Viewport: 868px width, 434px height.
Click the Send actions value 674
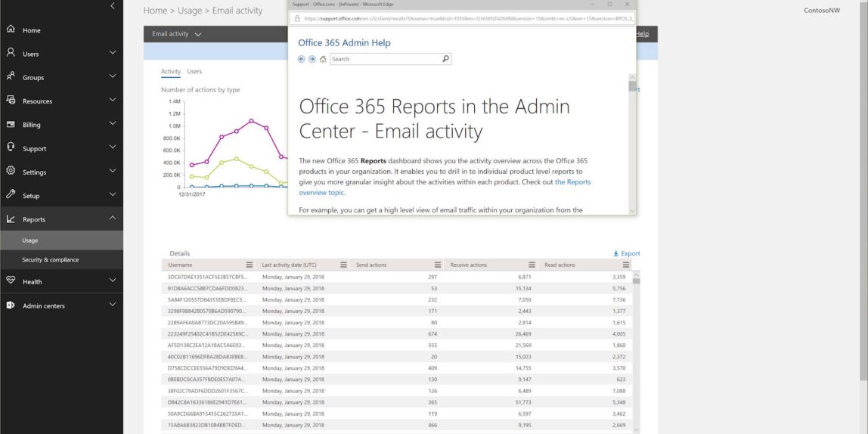pyautogui.click(x=432, y=333)
